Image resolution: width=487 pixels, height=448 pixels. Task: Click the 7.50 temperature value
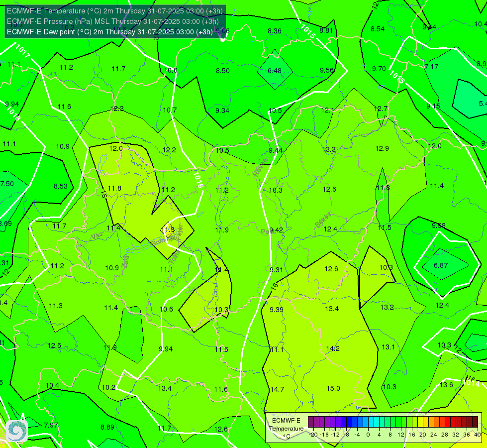[7, 184]
